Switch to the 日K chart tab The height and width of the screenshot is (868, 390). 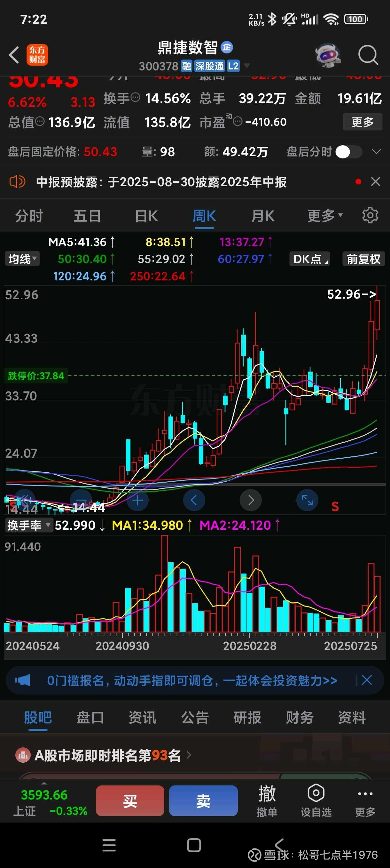click(146, 216)
